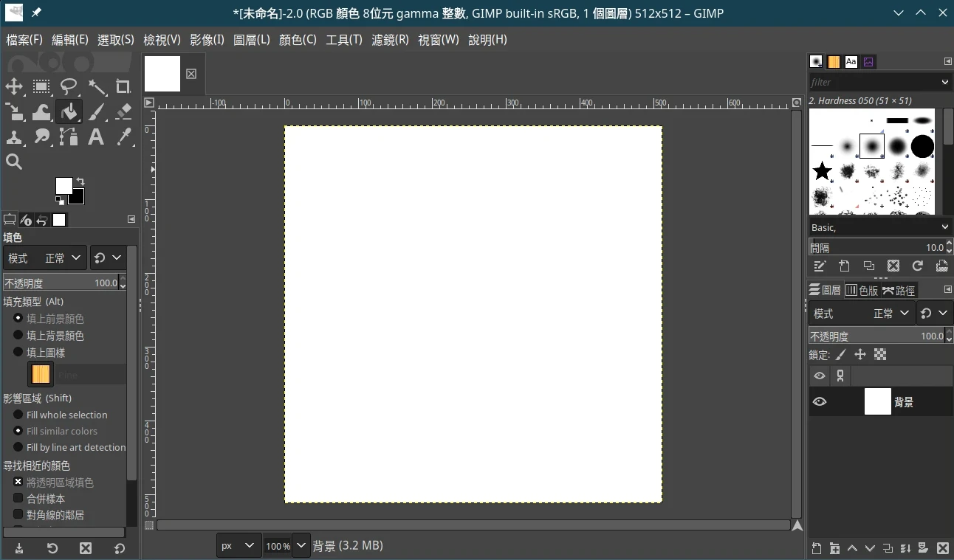Open the Basic brush tag dropdown

(x=879, y=227)
